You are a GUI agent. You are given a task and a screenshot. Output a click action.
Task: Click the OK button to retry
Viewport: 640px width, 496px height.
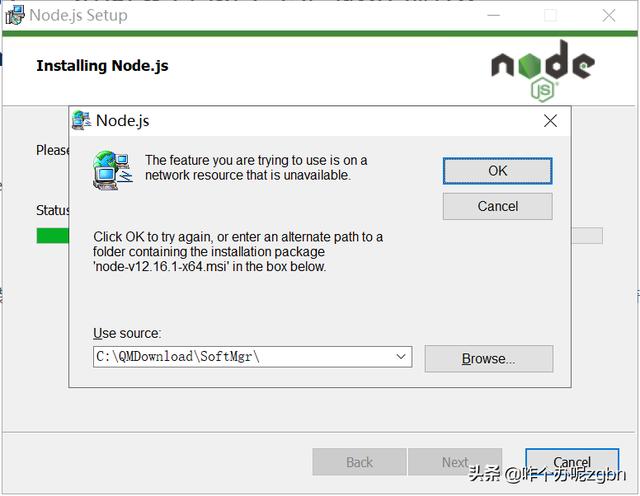[498, 171]
